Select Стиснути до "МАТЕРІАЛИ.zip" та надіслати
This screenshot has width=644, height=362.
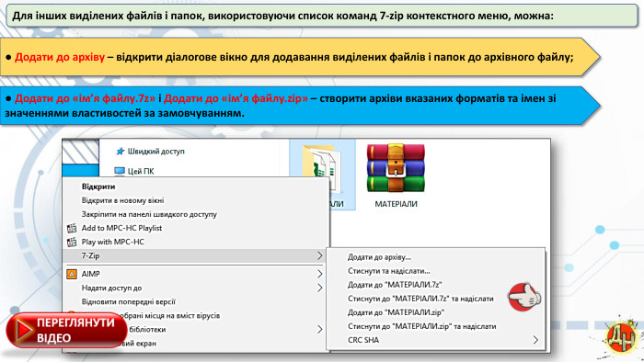coord(421,326)
